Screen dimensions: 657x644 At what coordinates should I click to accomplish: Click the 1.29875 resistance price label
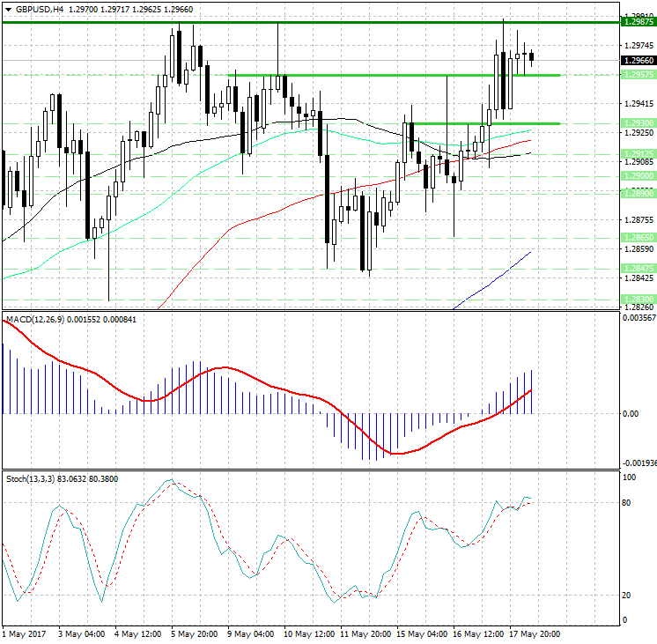click(638, 21)
